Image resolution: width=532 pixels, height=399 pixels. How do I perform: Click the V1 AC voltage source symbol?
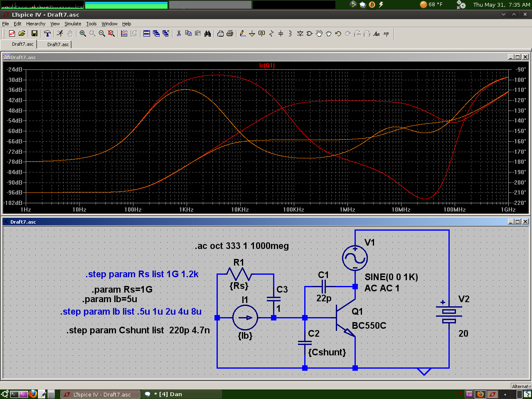[x=355, y=258]
